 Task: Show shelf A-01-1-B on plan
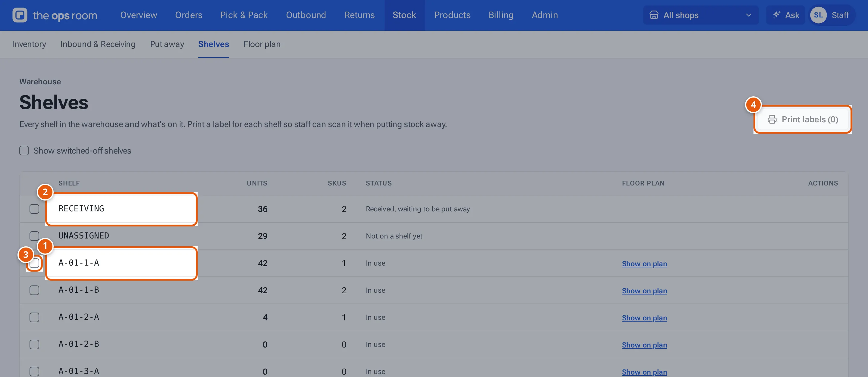point(644,291)
